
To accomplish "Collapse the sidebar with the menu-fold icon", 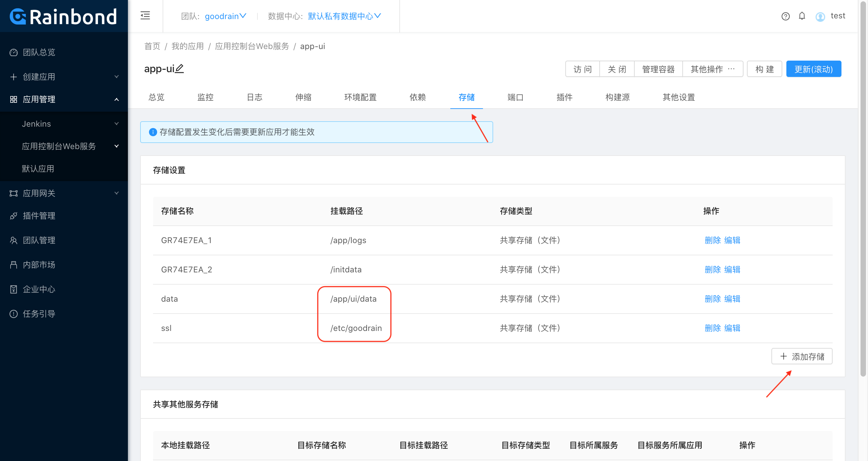I will (145, 16).
